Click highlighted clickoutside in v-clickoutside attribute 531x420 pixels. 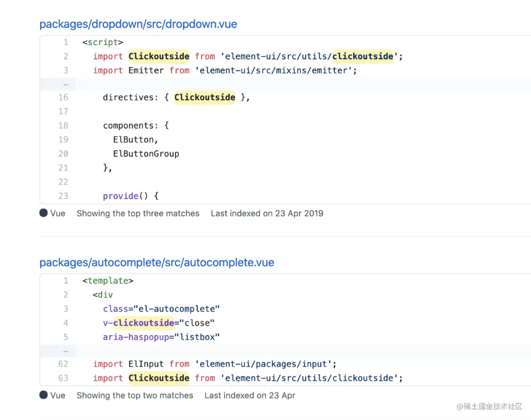[x=143, y=323]
